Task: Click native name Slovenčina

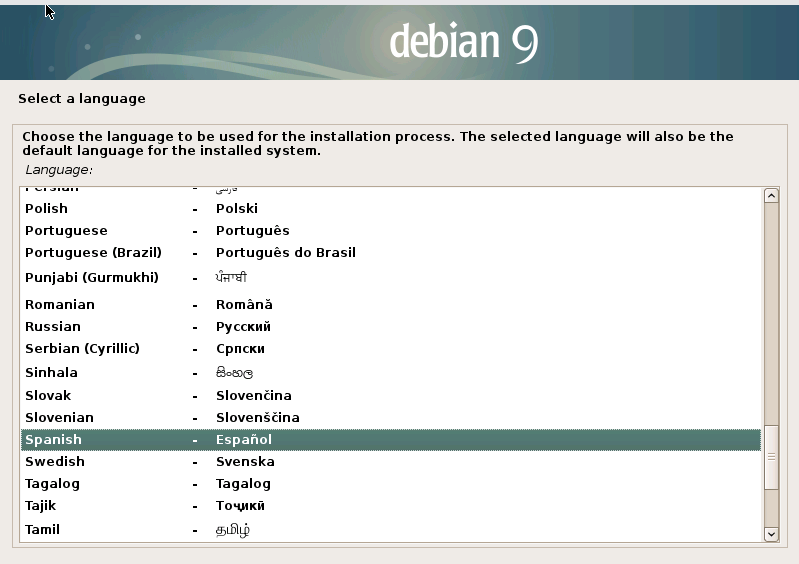Action: point(254,395)
